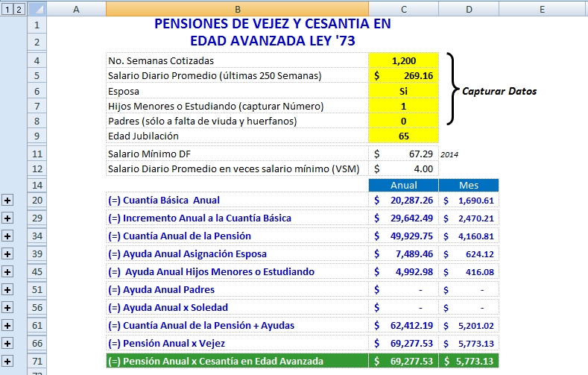Expand the group at row 66
588x375 pixels.
[7, 344]
